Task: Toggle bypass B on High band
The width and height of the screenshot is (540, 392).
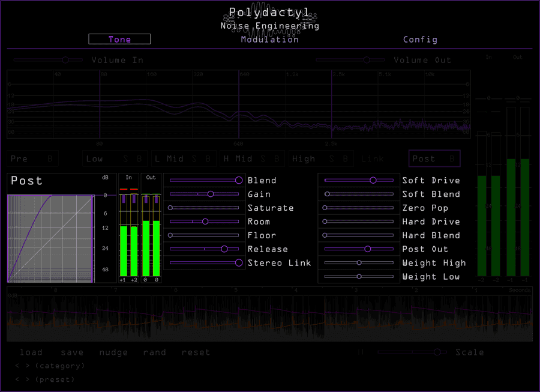Action: 346,159
